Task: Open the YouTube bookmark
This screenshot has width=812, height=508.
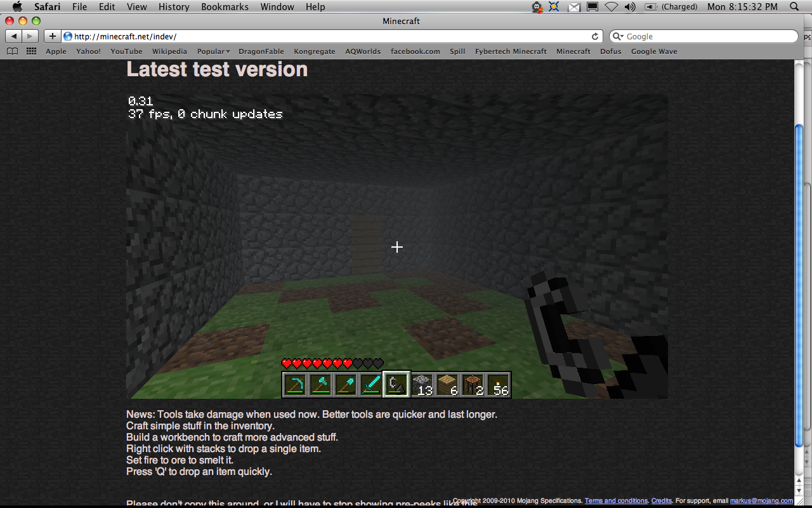Action: click(x=126, y=51)
